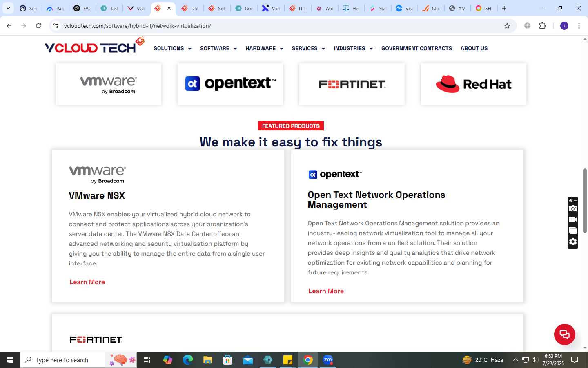Switch to the Hei browser tab
The image size is (588, 368).
(351, 8)
